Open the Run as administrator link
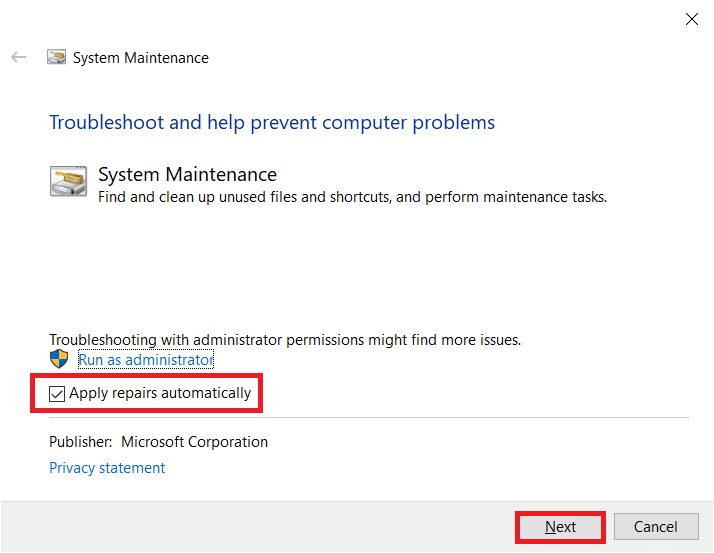Screen dimensions: 714x553 click(146, 360)
